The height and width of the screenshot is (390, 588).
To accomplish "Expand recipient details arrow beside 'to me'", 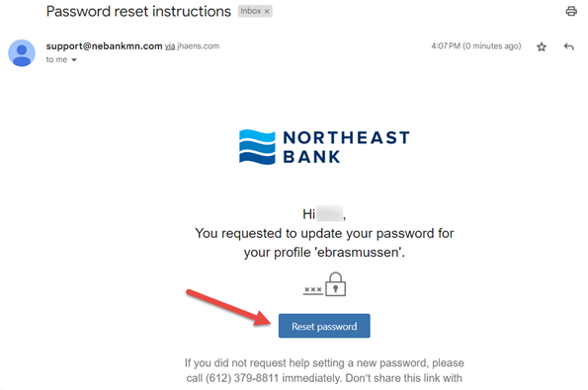I will click(x=74, y=60).
